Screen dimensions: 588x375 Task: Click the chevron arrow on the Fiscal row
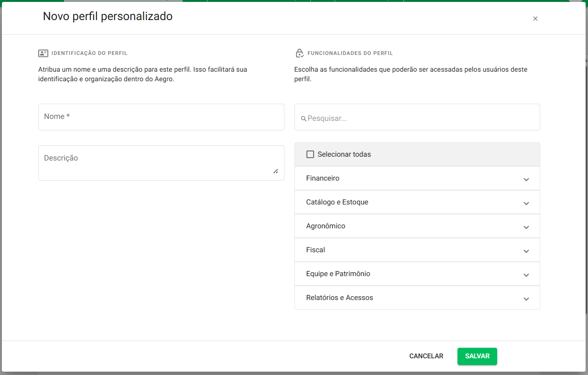pos(526,251)
